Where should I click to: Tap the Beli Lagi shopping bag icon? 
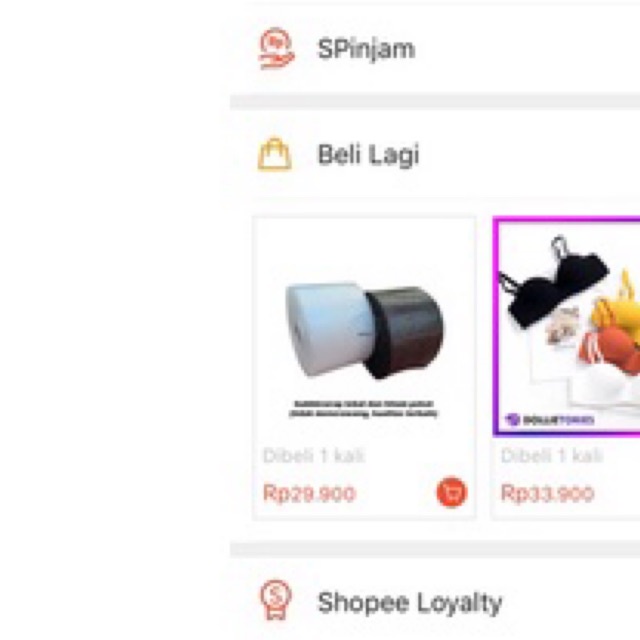pos(275,154)
